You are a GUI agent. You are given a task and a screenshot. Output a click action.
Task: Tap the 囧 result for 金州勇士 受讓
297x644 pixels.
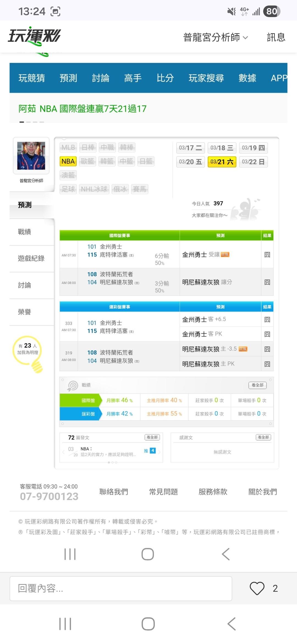[267, 255]
